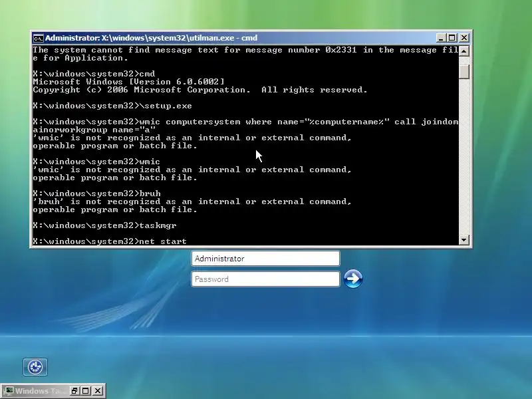Screen dimensions: 532x399
Task: Click the 'bruh' command line
Action: click(96, 194)
